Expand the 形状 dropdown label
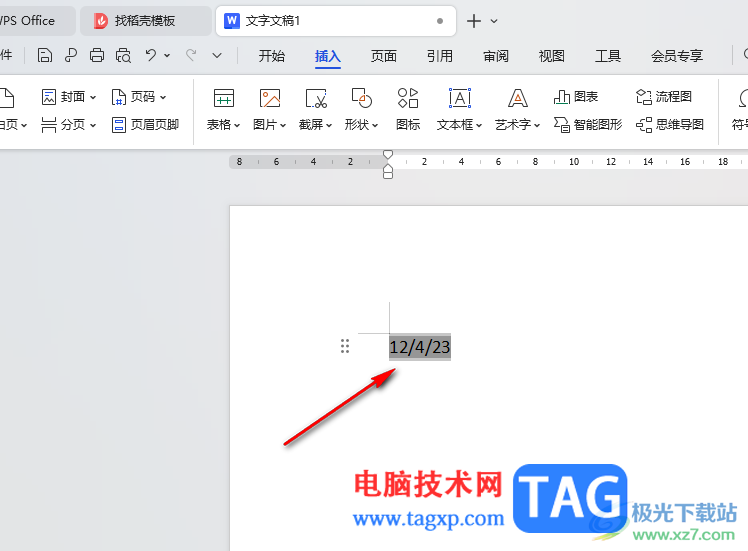 [362, 125]
